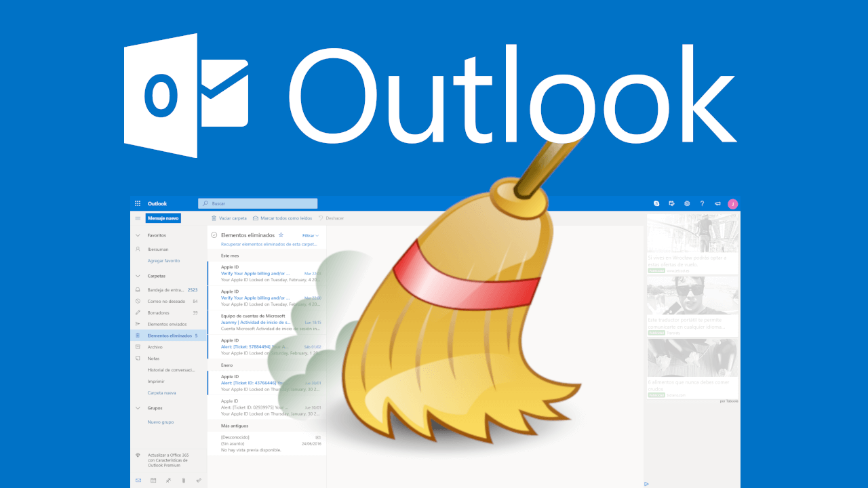
Task: Click Agregar favorito link
Action: click(x=163, y=260)
